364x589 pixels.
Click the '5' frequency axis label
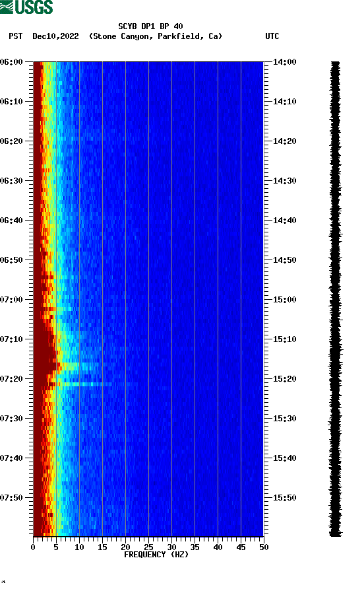pos(56,547)
